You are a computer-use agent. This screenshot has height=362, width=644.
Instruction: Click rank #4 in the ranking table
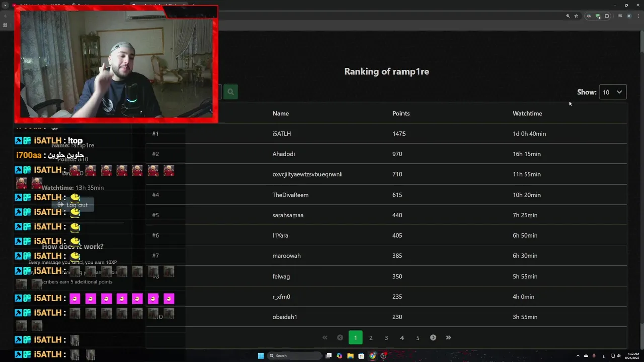156,195
